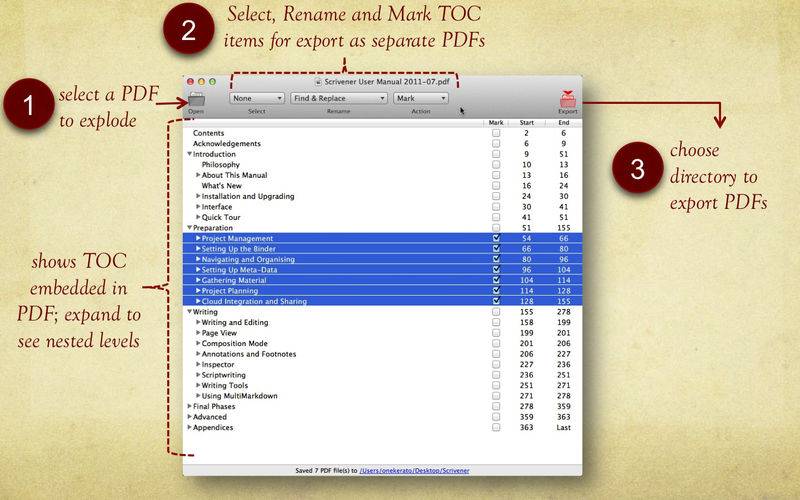The height and width of the screenshot is (500, 800).
Task: Click the Start column header
Action: pyautogui.click(x=527, y=122)
